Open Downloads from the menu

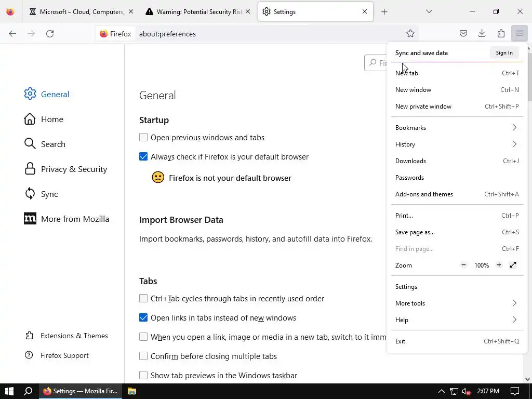[x=457, y=161]
